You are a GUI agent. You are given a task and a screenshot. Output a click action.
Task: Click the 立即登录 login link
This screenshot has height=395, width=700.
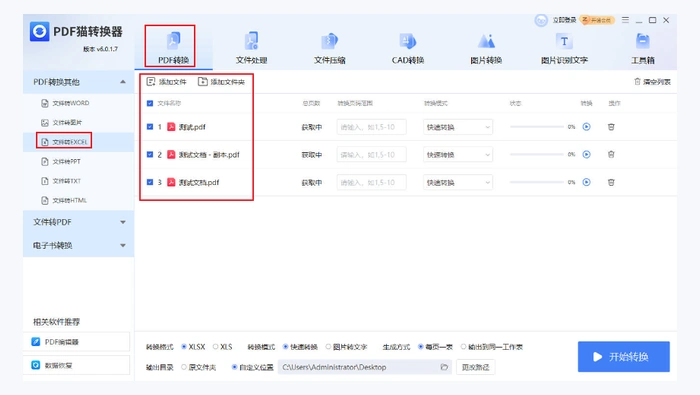click(x=564, y=20)
